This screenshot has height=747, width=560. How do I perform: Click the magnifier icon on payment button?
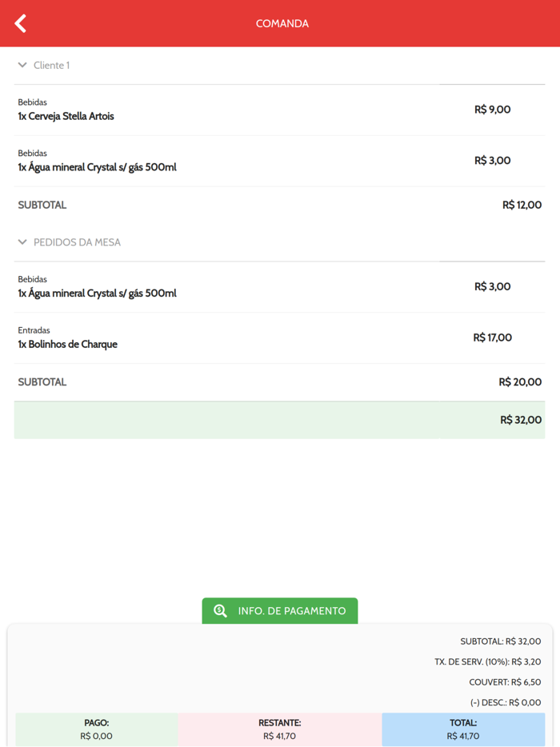[220, 611]
